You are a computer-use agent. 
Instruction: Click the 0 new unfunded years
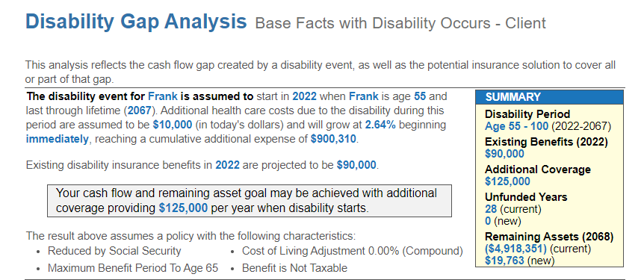tap(488, 221)
